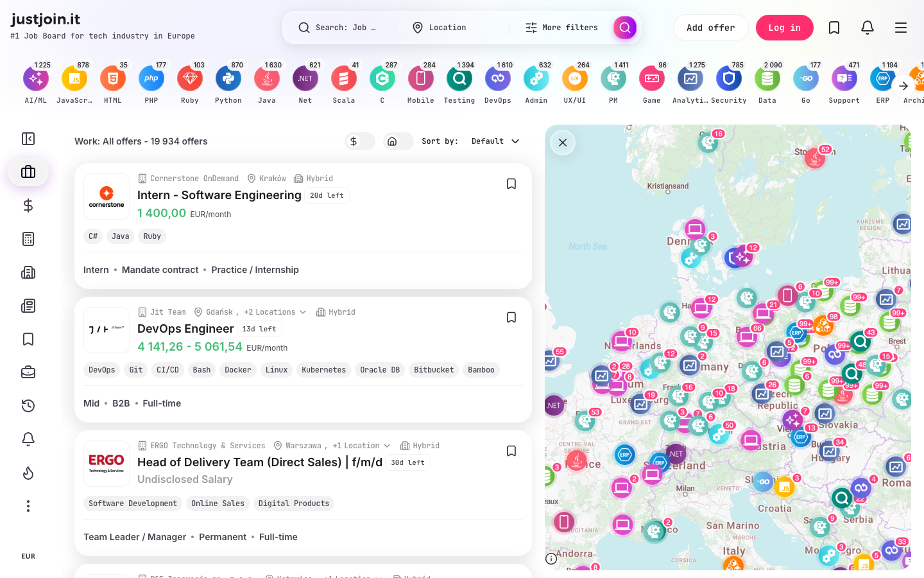924x578 pixels.
Task: Open the calculator sidebar icon
Action: click(28, 239)
